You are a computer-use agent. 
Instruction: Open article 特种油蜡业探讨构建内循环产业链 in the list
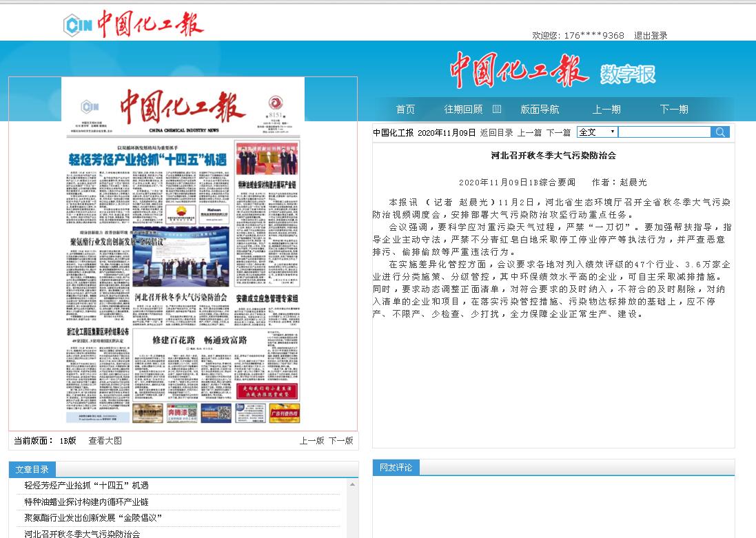point(86,501)
